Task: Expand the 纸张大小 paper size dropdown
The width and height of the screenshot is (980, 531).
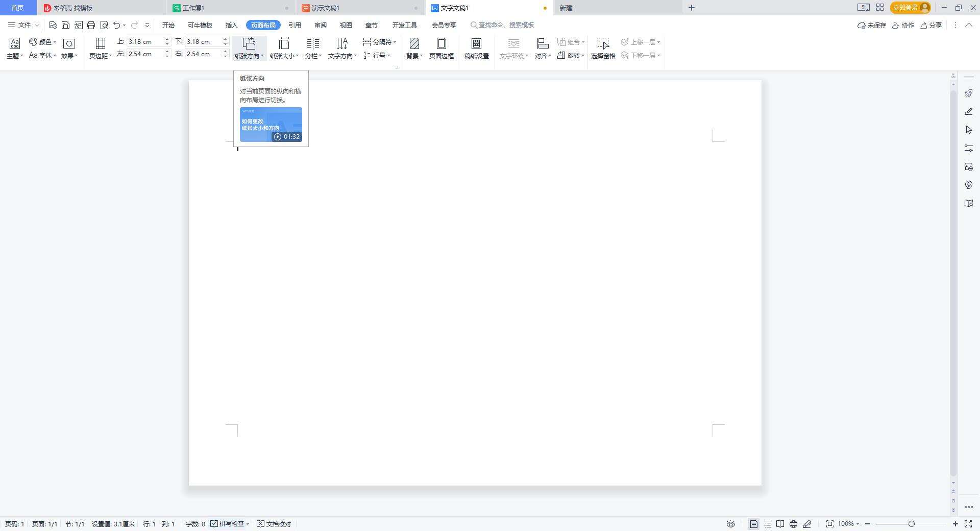Action: (x=284, y=56)
